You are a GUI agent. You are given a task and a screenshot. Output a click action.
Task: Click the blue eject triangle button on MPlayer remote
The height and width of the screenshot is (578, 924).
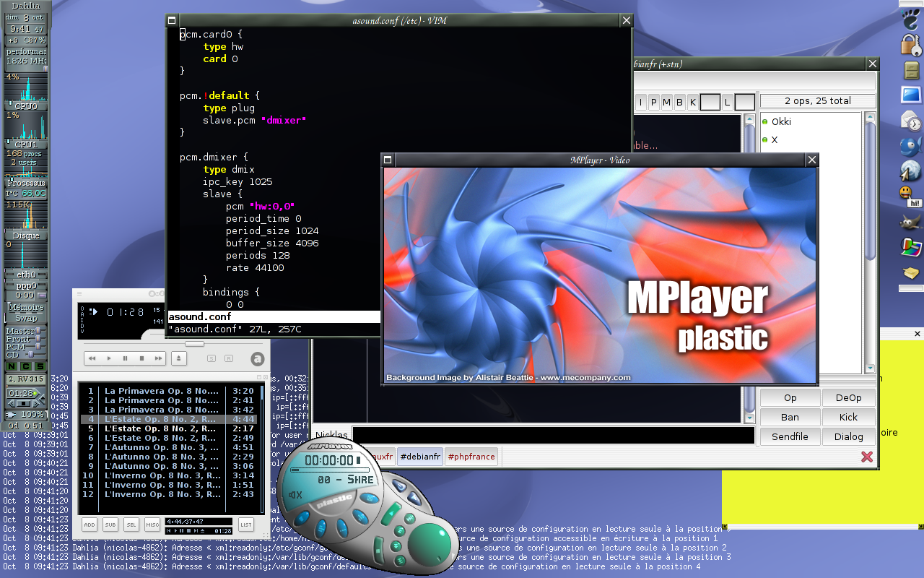point(414,498)
